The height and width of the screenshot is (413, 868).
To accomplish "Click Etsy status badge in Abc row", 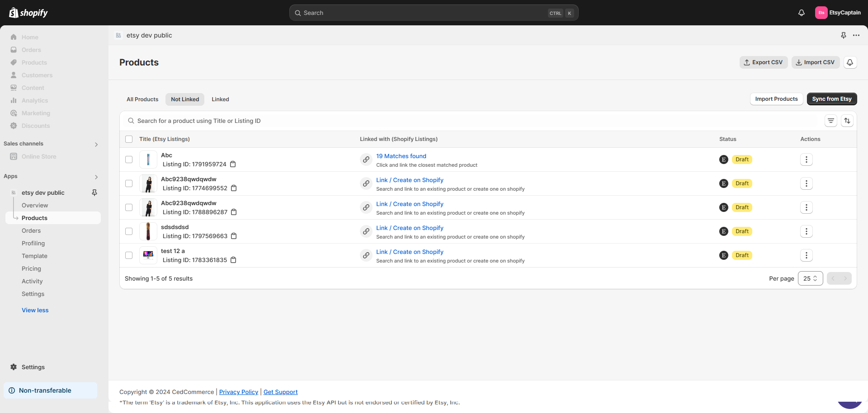I will coord(724,160).
